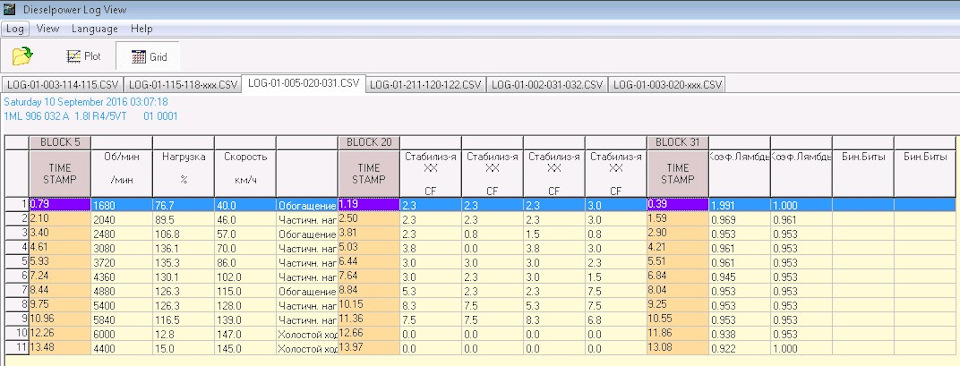The width and height of the screenshot is (960, 366).
Task: Select tab LOG-01-003-020-xxx.CSV
Action: tap(667, 84)
